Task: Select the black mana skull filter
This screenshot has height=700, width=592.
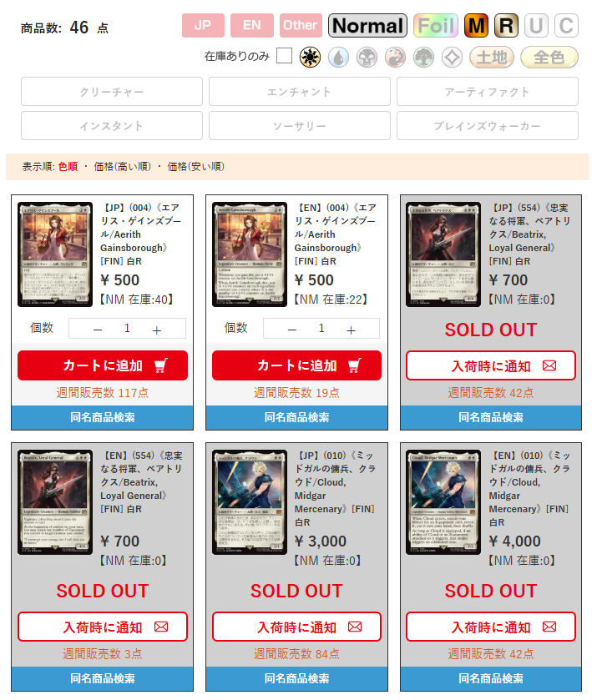Action: 367,57
